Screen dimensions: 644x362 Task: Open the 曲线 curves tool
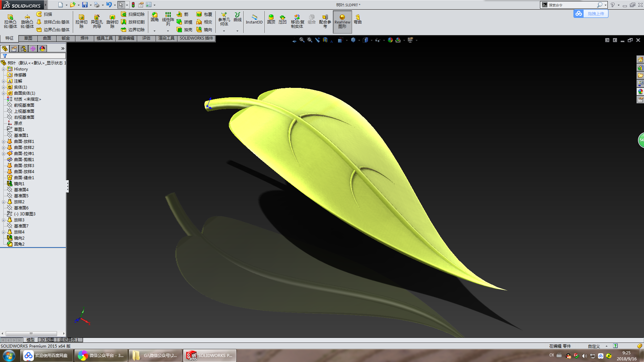[237, 17]
